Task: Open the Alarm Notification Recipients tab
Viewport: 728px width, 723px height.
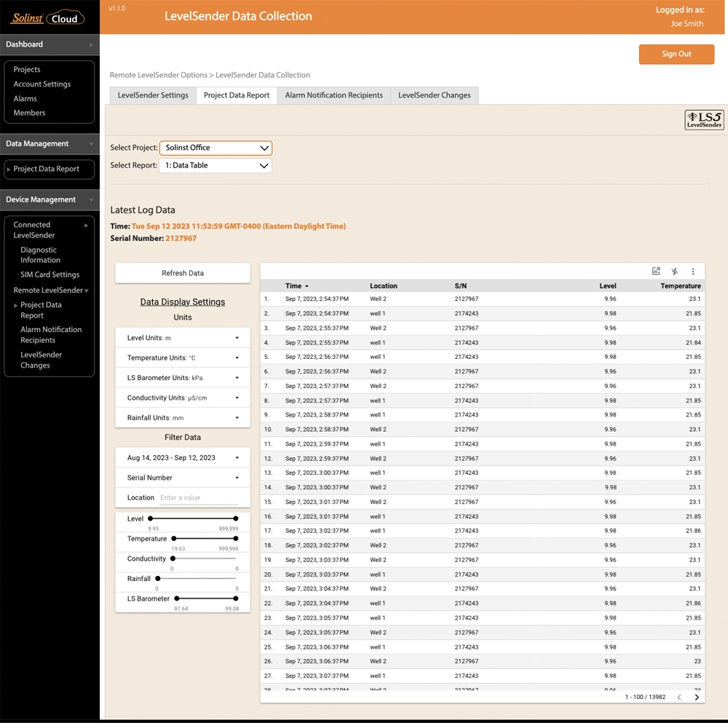Action: click(333, 95)
